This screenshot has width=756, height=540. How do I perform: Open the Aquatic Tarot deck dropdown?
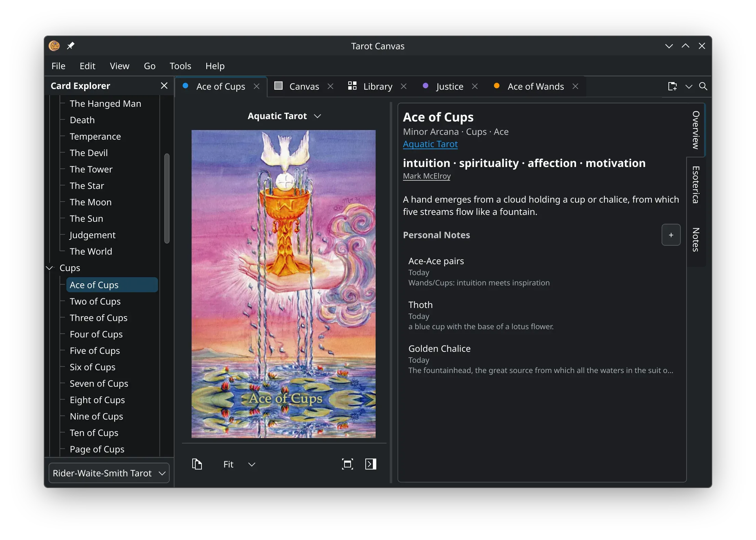[x=284, y=116]
